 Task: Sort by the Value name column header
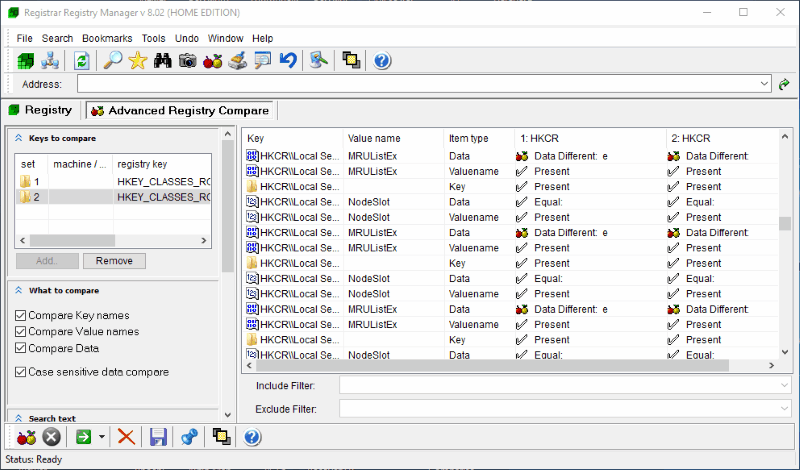point(393,138)
